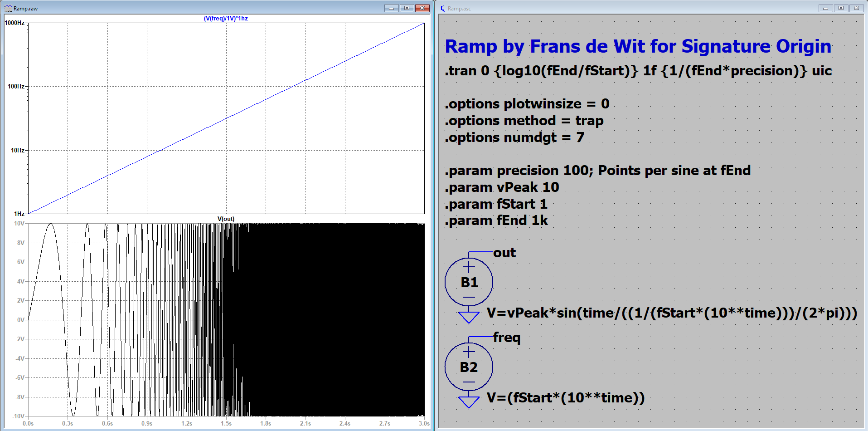Click the Ramp.asc window title icon
The height and width of the screenshot is (431, 868).
[442, 8]
